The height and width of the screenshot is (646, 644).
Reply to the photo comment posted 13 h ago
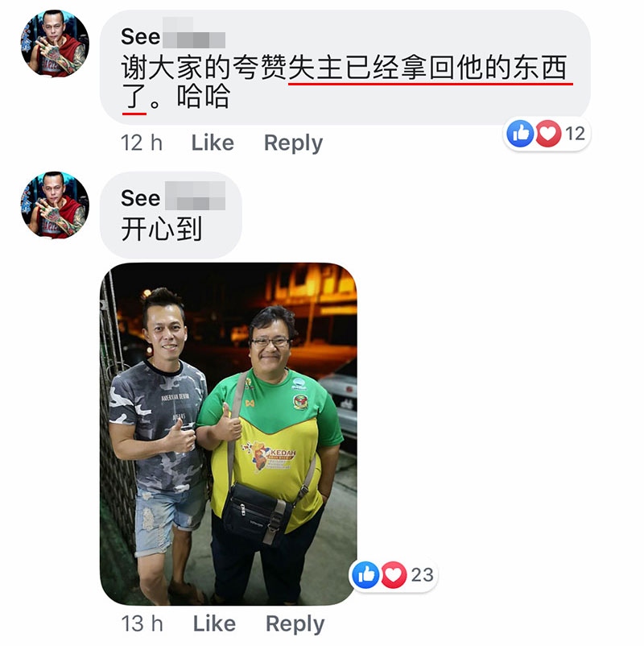pos(295,623)
